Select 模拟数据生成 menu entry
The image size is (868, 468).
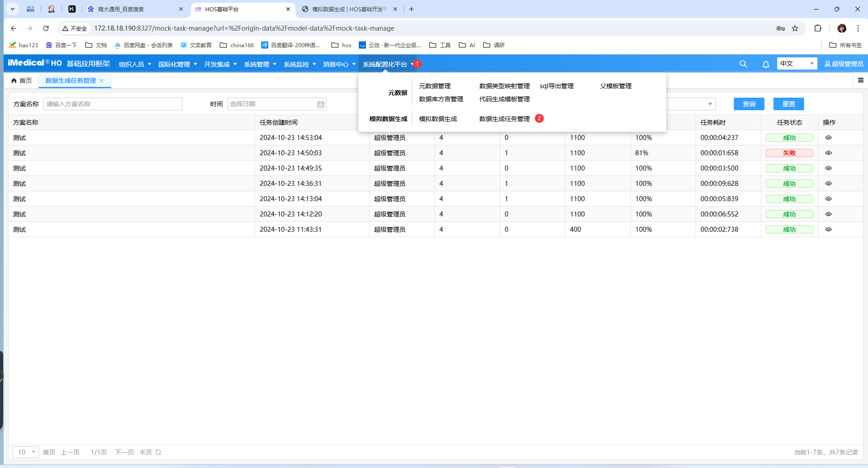coord(438,119)
